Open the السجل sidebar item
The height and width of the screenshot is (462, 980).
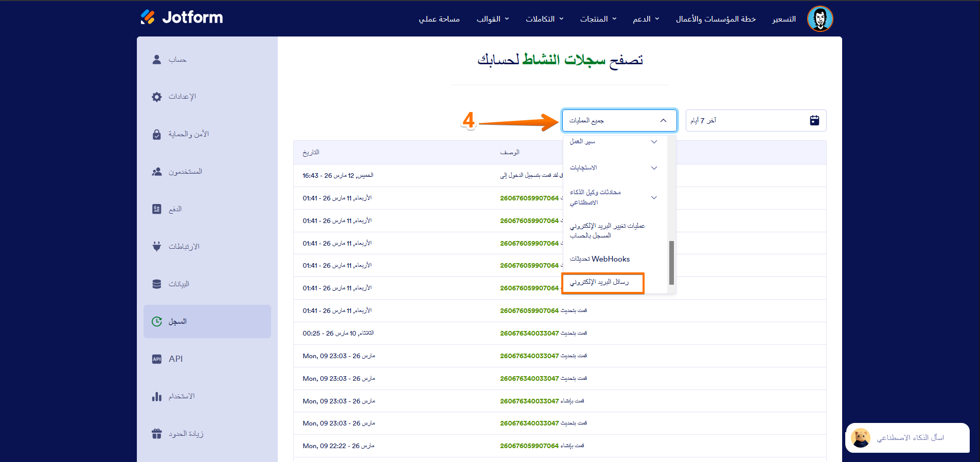(x=207, y=322)
